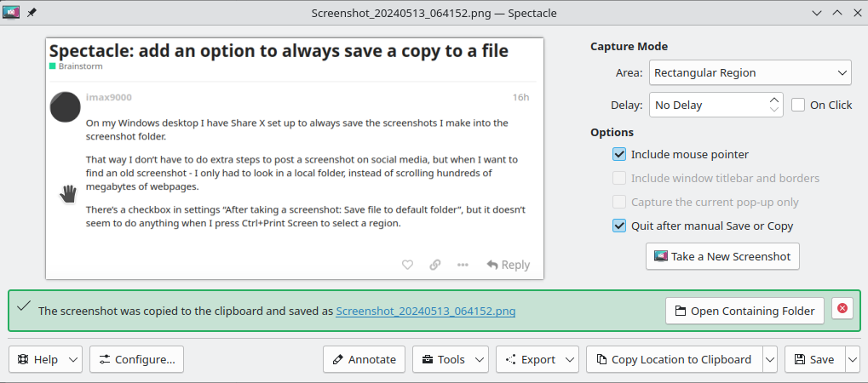Expand the Help dropdown arrow
Screen dimensions: 868x383
click(73, 360)
